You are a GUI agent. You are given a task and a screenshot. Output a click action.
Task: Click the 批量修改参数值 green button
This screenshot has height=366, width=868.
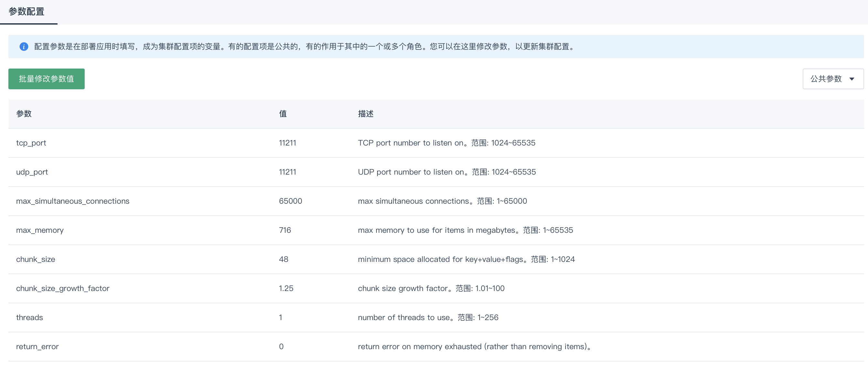coord(46,79)
